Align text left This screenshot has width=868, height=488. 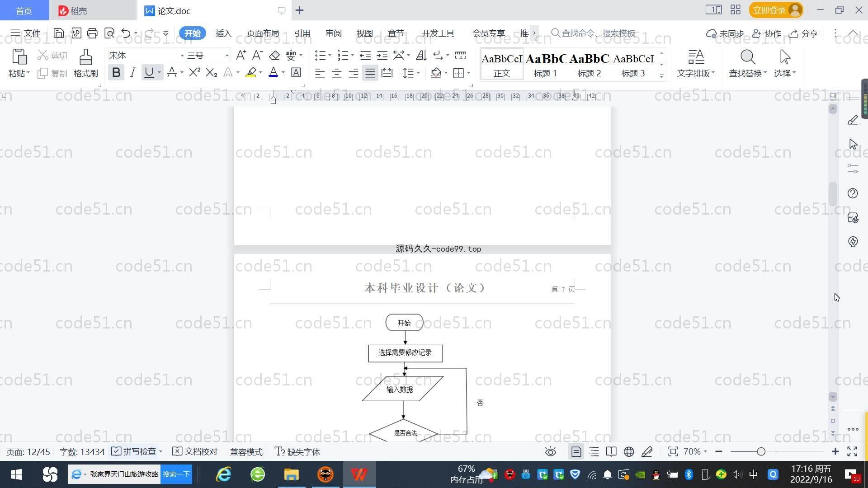pos(320,73)
